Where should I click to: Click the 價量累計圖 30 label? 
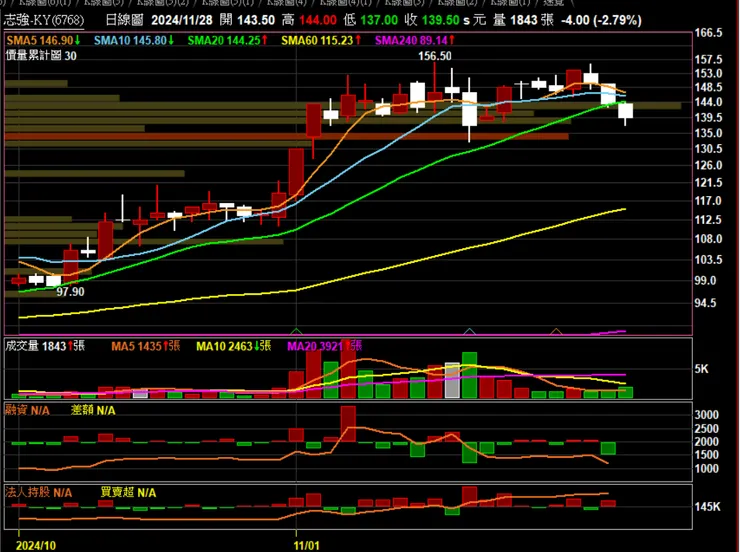(41, 56)
